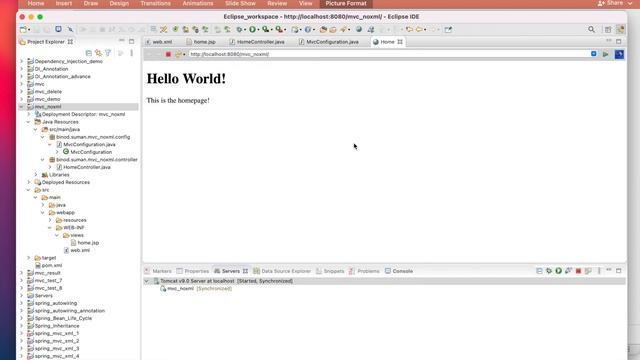Viewport: 640px width, 360px height.
Task: Close the Home browser tab
Action: coord(400,42)
